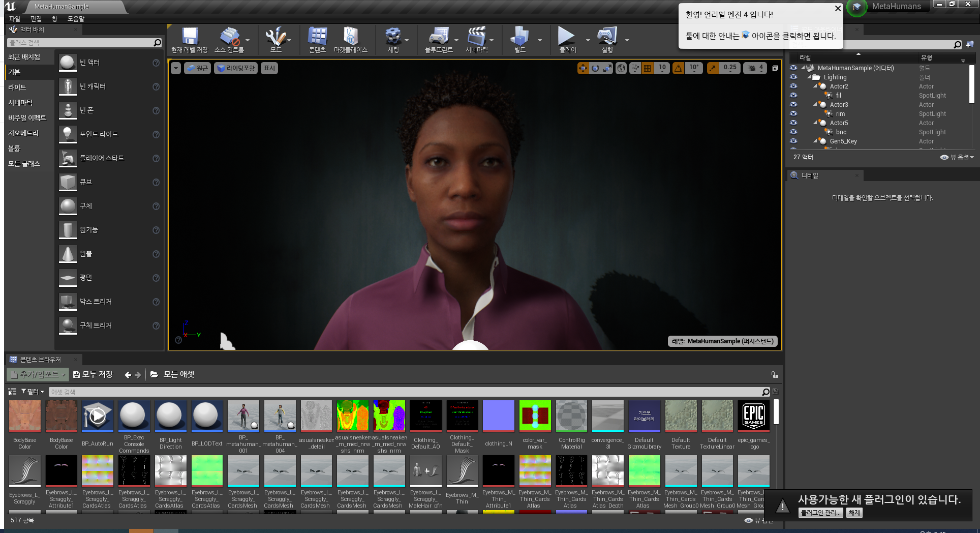Start Play (플레이) in editor

[567, 40]
